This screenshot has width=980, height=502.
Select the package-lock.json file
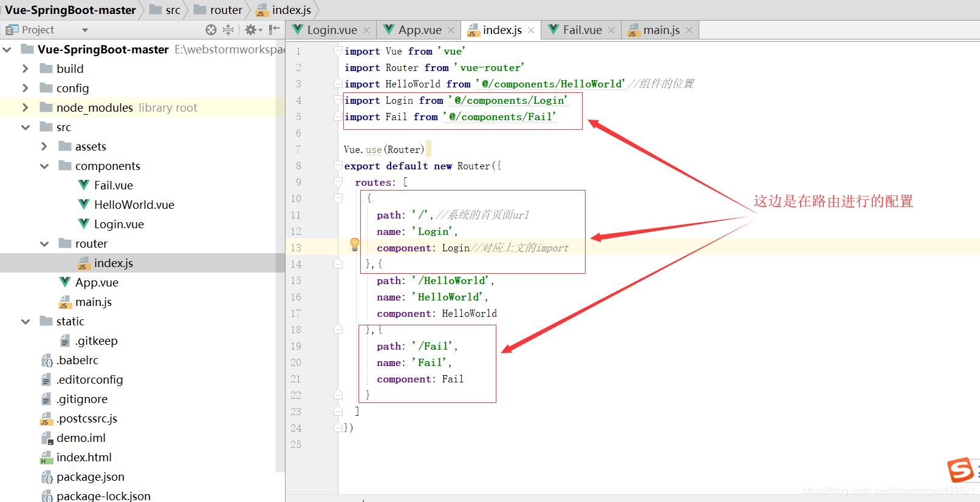pyautogui.click(x=103, y=495)
